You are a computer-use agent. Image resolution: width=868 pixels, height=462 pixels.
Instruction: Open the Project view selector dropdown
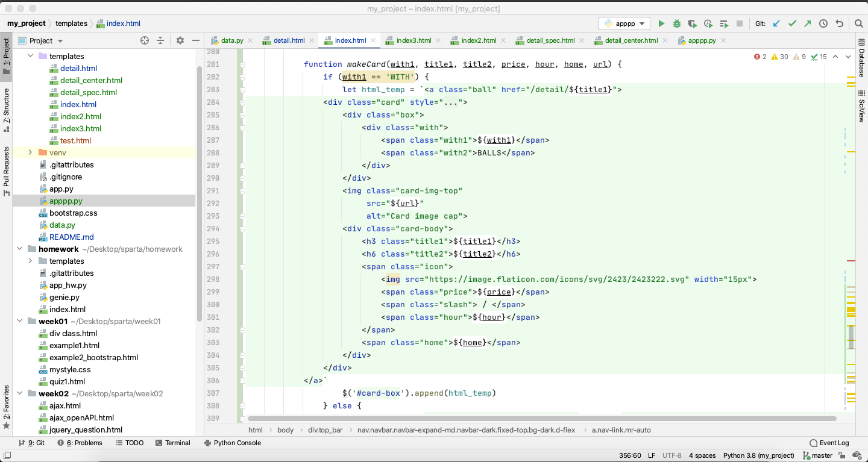coord(46,40)
